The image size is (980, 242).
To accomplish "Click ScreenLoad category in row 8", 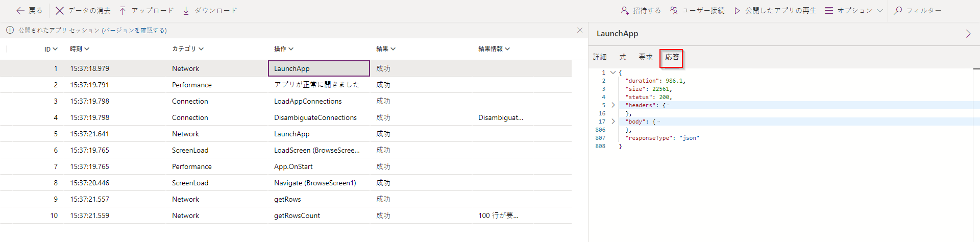I will coord(190,183).
